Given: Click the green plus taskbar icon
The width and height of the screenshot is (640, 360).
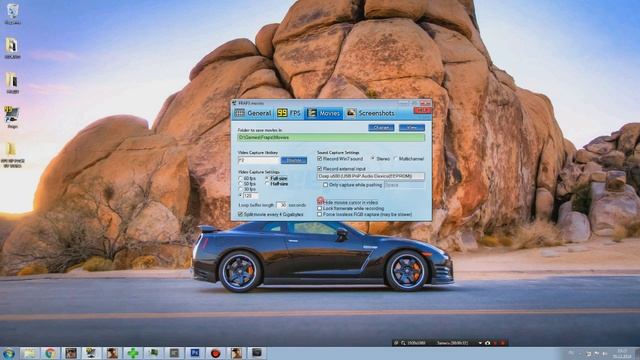Looking at the screenshot, I should [x=133, y=353].
